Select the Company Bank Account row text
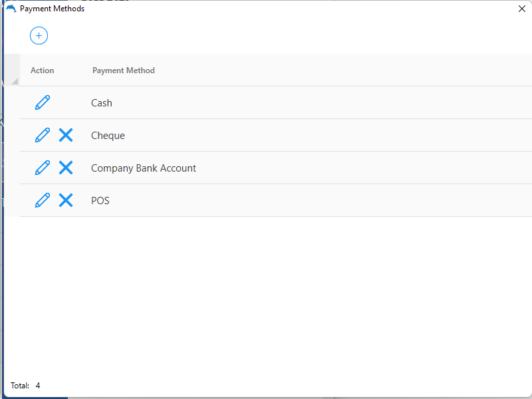The height and width of the screenshot is (399, 532). (144, 168)
